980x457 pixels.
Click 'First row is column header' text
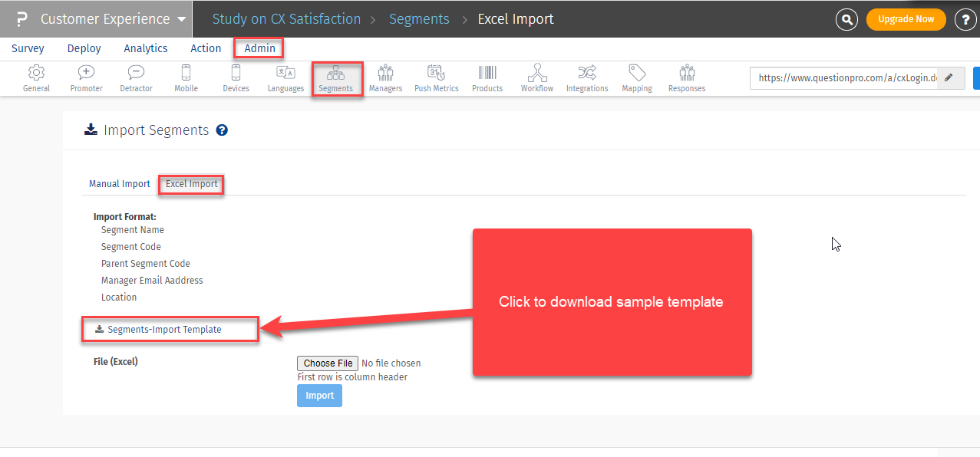click(x=352, y=377)
